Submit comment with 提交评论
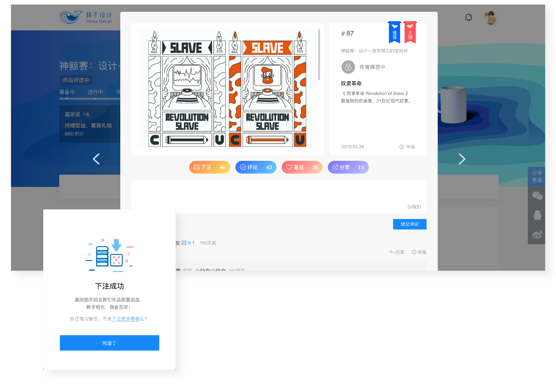This screenshot has height=392, width=556. (x=410, y=224)
